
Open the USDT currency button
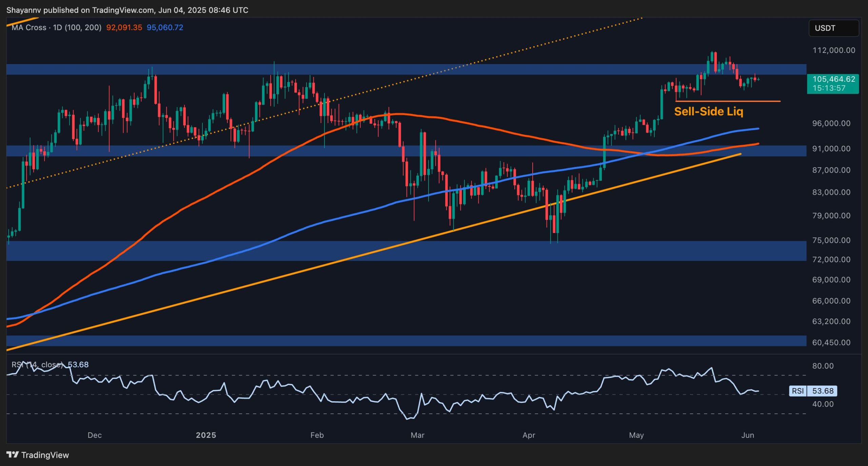tap(833, 28)
